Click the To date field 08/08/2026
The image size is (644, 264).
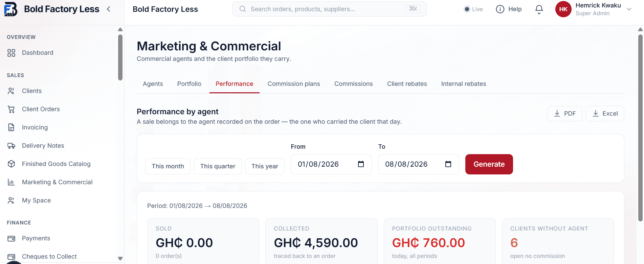419,164
